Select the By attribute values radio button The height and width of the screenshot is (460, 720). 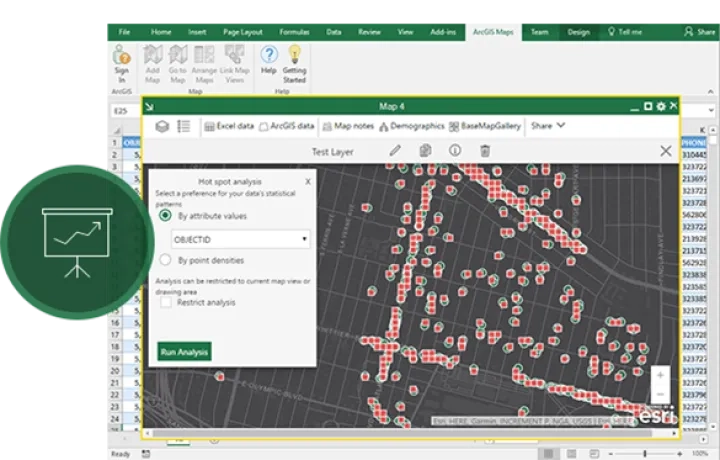(x=165, y=215)
